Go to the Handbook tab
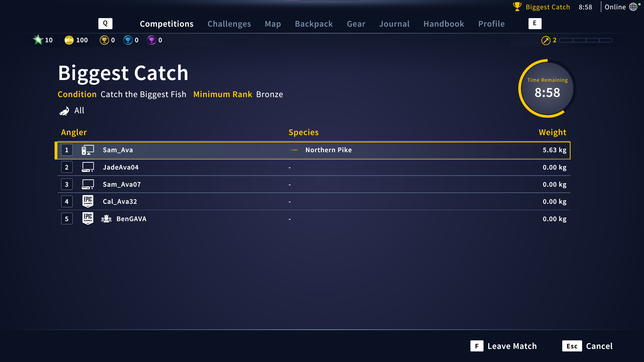 (444, 24)
